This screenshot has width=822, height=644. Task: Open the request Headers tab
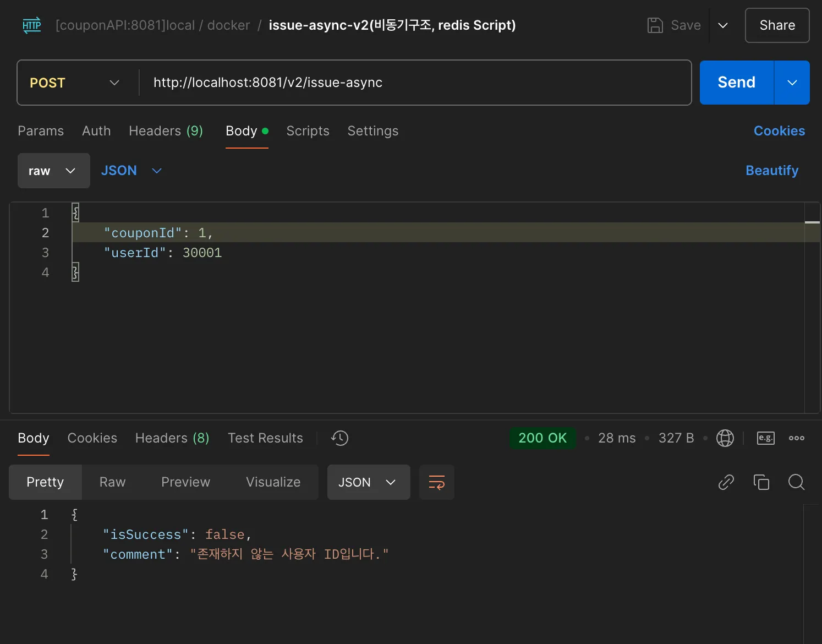coord(166,131)
